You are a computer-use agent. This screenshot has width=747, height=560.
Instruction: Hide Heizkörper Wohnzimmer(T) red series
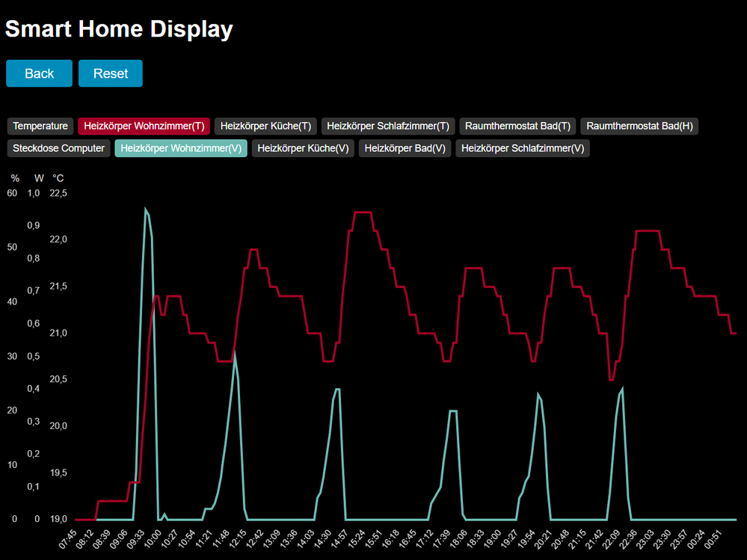tap(144, 126)
